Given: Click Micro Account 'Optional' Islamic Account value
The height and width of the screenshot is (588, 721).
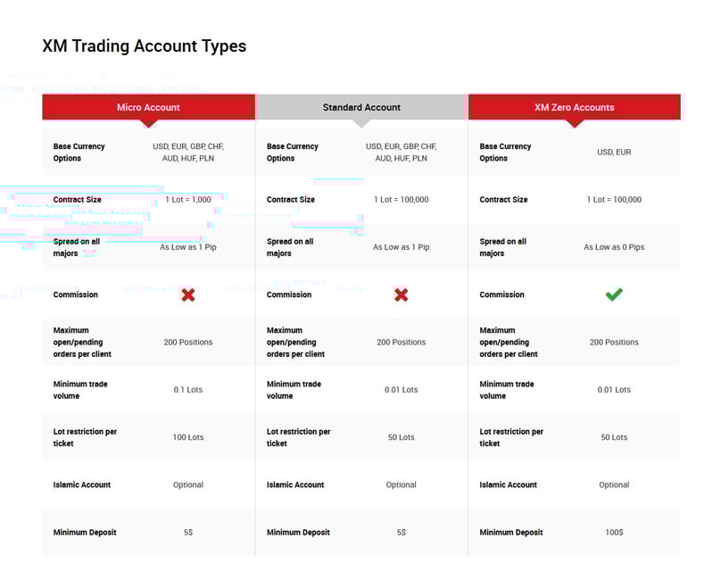Looking at the screenshot, I should [188, 484].
